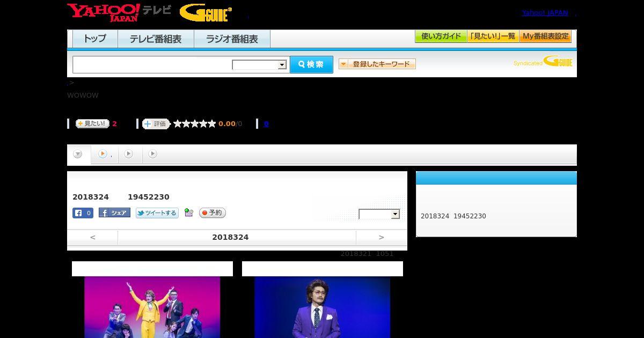The image size is (644, 338).
Task: Click the Facebook like count button
Action: coord(83,213)
